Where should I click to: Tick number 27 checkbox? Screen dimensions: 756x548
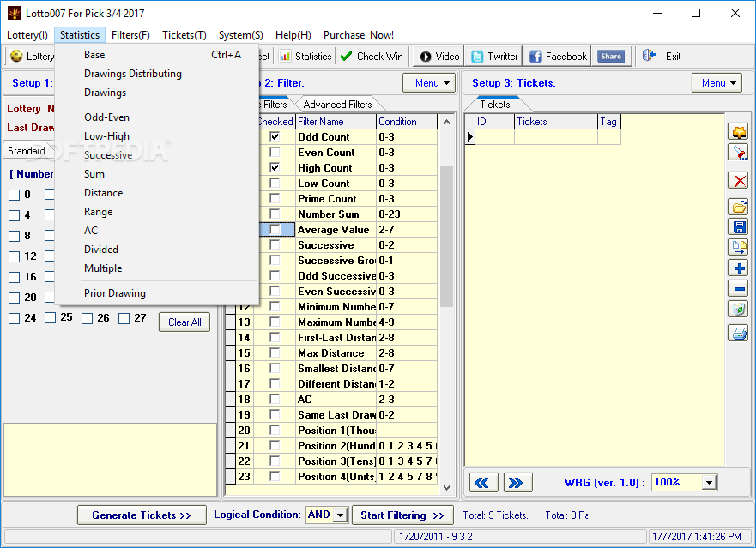[124, 318]
